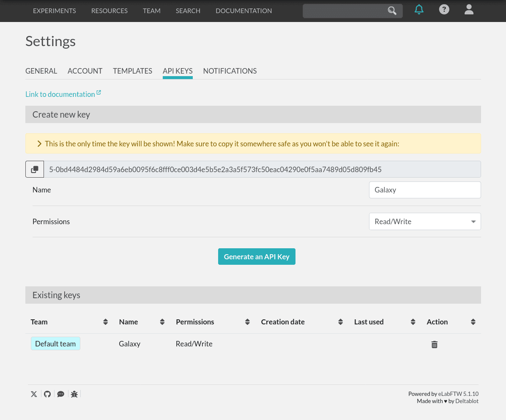The image size is (506, 420).
Task: Click the help question mark icon
Action: point(444,9)
